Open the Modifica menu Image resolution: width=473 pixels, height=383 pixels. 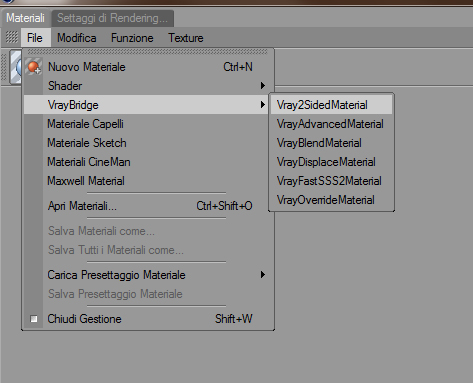[77, 38]
